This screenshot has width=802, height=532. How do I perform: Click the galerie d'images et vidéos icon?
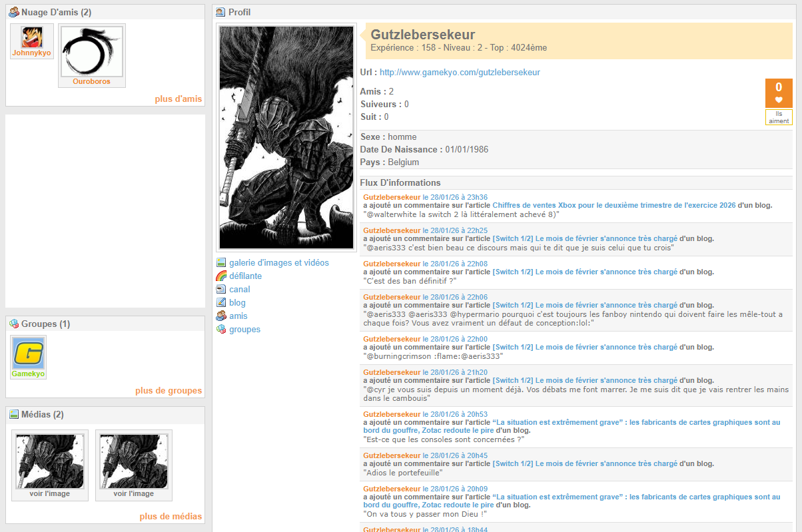[x=221, y=263]
